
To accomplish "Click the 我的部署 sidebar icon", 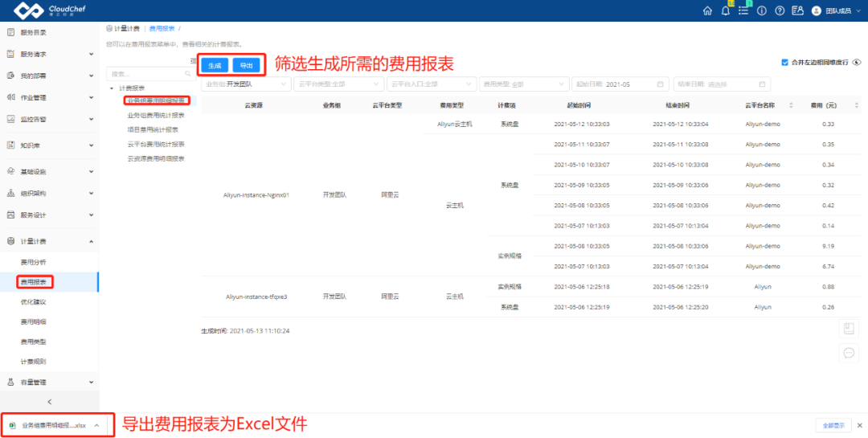I will click(10, 76).
